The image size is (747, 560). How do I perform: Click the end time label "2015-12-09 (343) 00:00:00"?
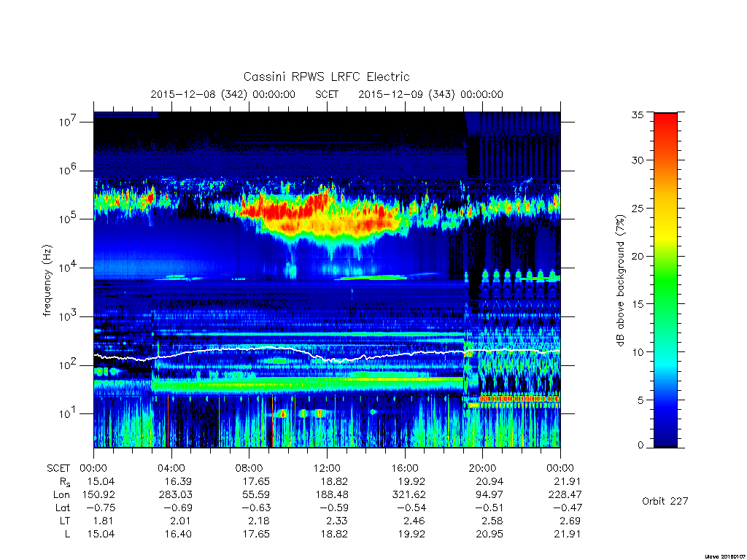(x=430, y=94)
